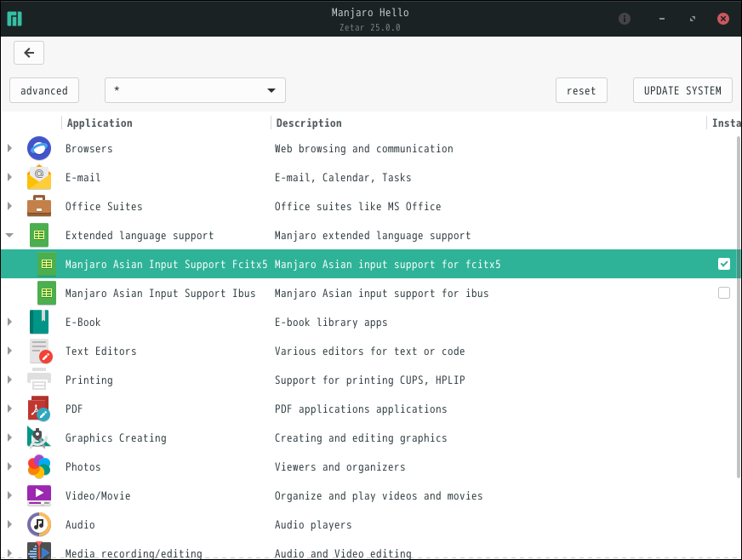This screenshot has height=560, width=742.
Task: Click the Printing printer icon
Action: tap(39, 380)
